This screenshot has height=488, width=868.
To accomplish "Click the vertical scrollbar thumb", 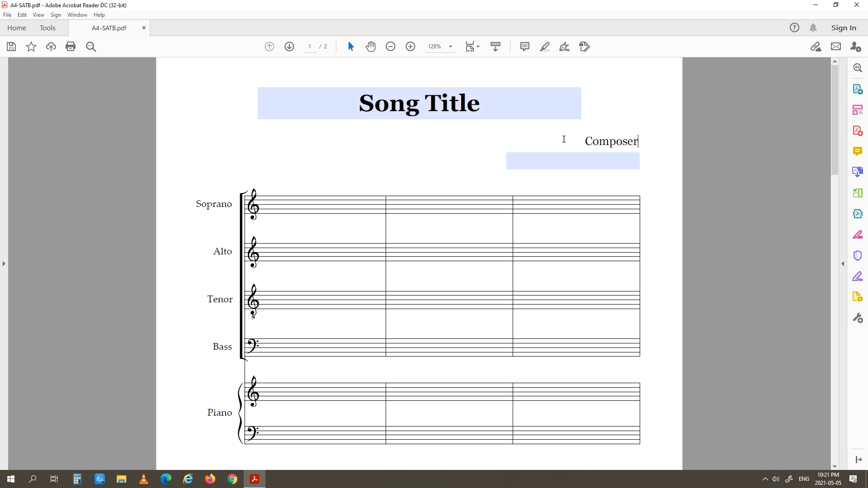I will click(835, 120).
